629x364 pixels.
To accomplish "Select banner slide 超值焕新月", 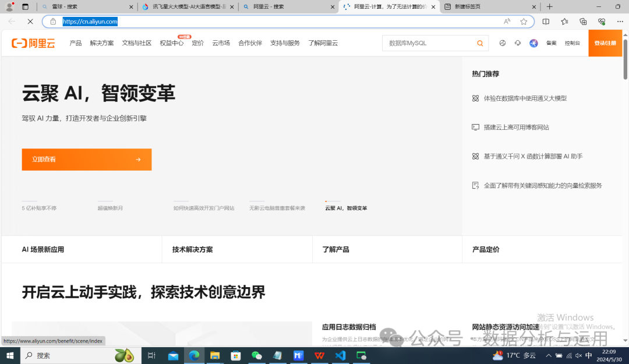I will click(110, 208).
